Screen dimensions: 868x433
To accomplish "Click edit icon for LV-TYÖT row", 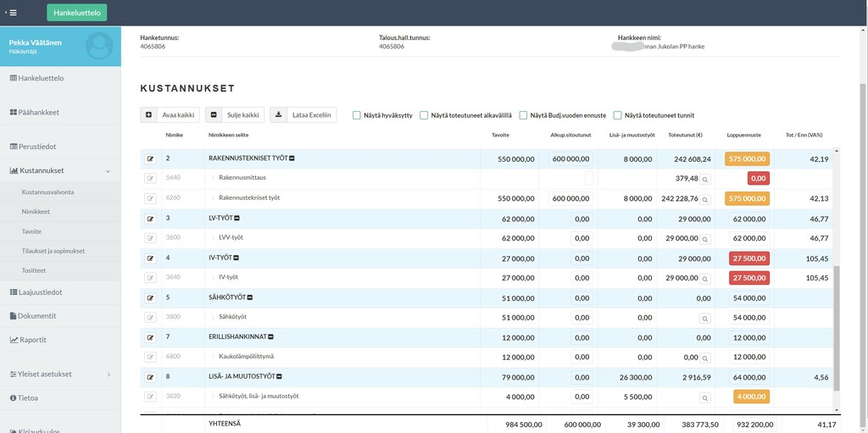I will 151,219.
